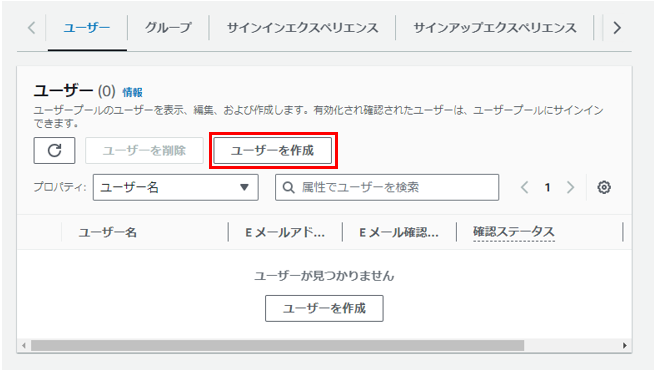Screen dimensions: 654x370
Task: Click highlighted ユーザーを作成 button in toolbar
Action: [x=273, y=151]
